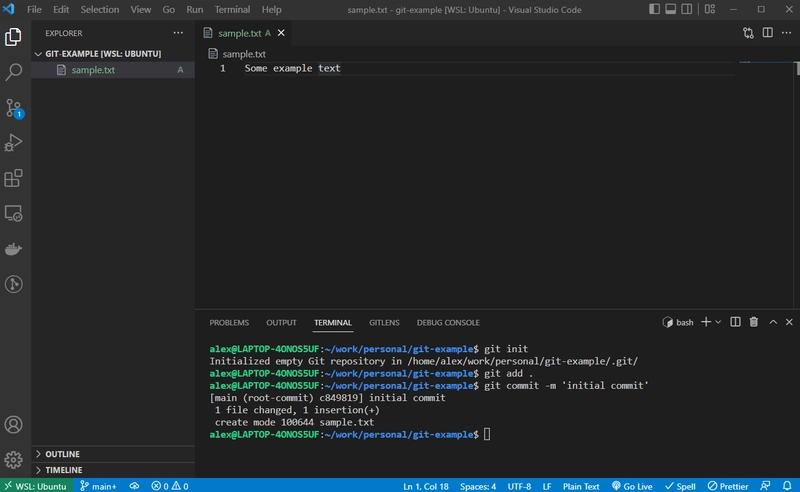Screen dimensions: 800x492
Task: Click the Publish to cloud icon in status bar
Action: (x=134, y=486)
